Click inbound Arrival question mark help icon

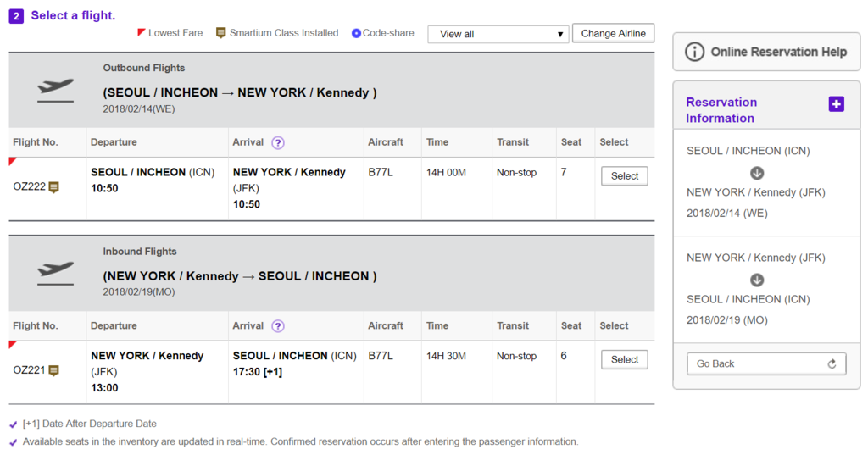pos(278,326)
